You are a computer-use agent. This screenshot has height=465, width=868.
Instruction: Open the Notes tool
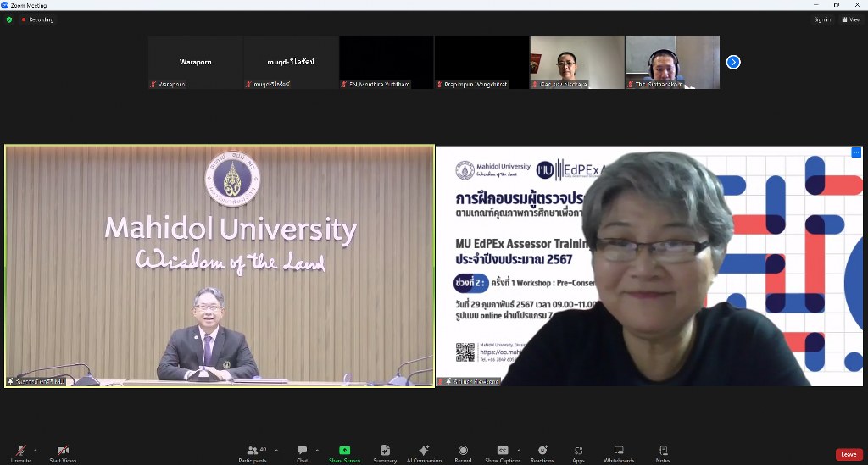pyautogui.click(x=663, y=453)
